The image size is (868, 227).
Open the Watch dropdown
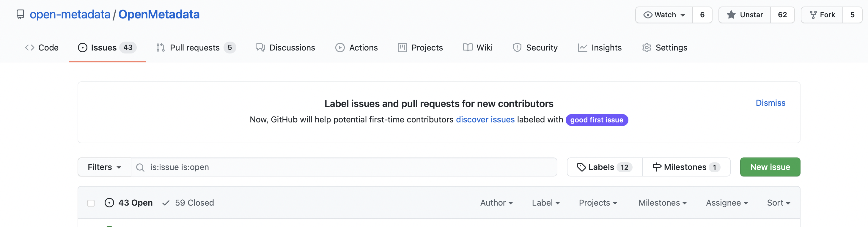tap(664, 15)
